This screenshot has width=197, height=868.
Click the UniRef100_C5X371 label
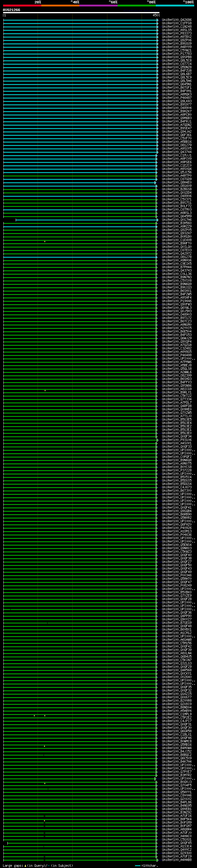click(x=176, y=200)
